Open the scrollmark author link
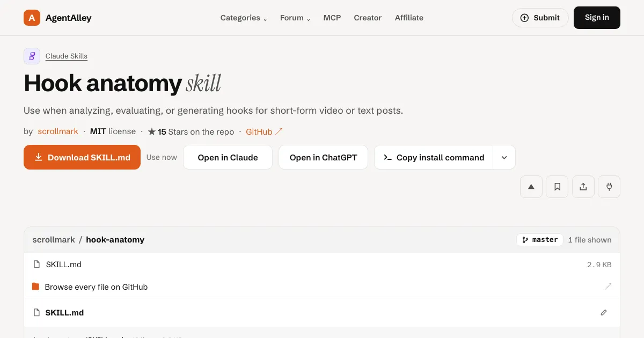Image resolution: width=644 pixels, height=338 pixels. [58, 131]
